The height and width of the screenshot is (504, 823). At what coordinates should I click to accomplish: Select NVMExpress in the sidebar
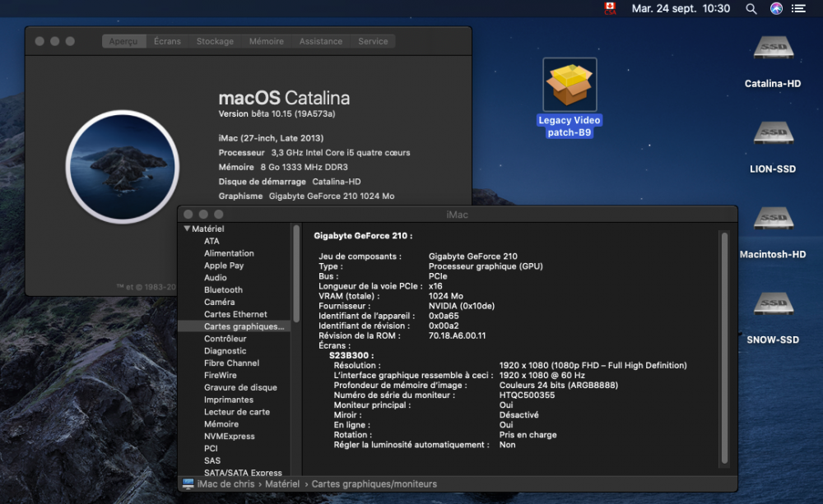[x=230, y=437]
